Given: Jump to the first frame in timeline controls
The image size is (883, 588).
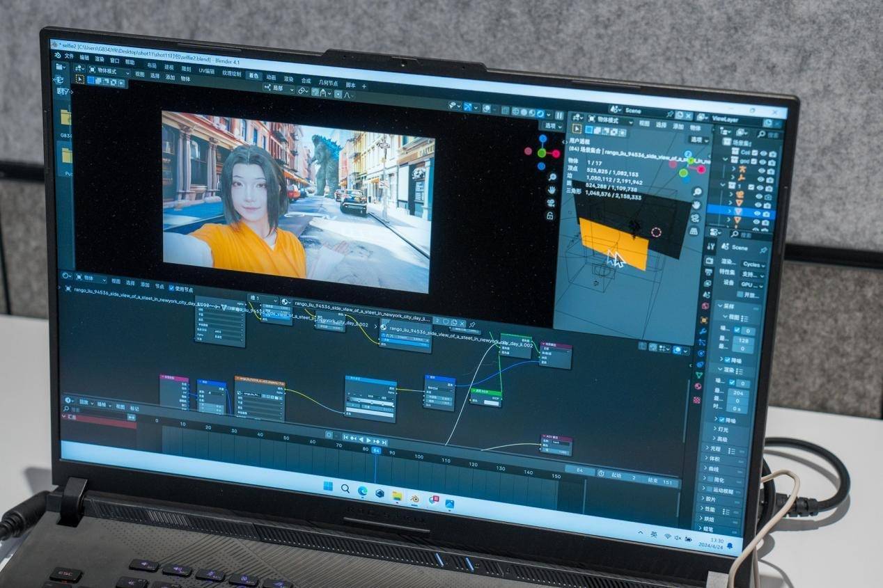Looking at the screenshot, I should pos(345,438).
